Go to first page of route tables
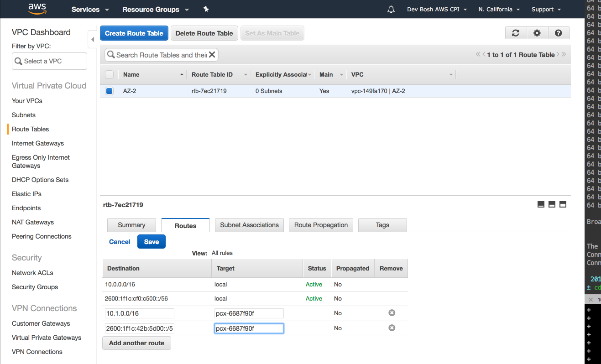This screenshot has height=364, width=601. pos(478,54)
